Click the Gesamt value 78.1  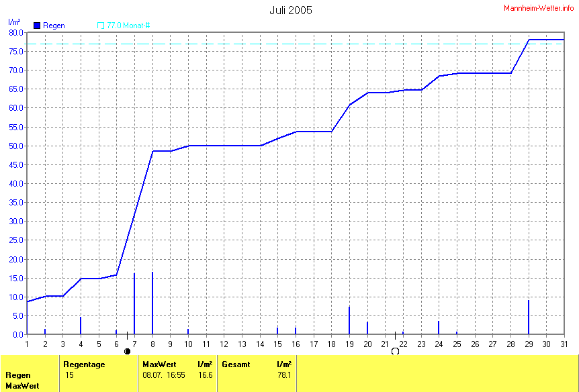pos(283,375)
